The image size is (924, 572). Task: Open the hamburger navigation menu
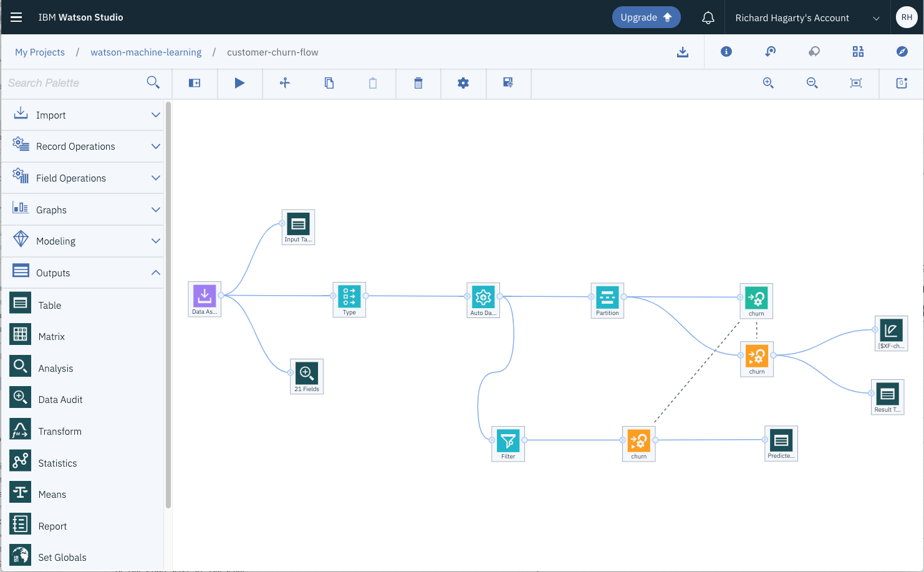(x=16, y=17)
